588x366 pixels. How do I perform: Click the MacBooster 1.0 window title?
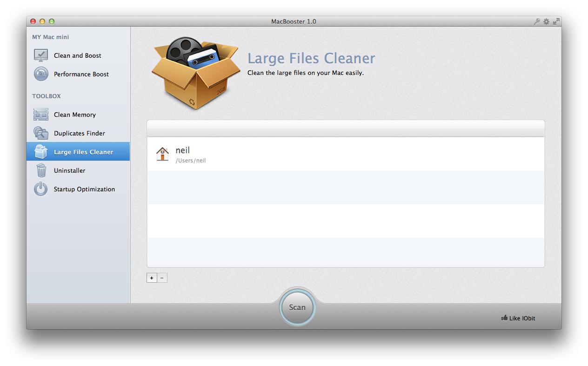pyautogui.click(x=294, y=21)
